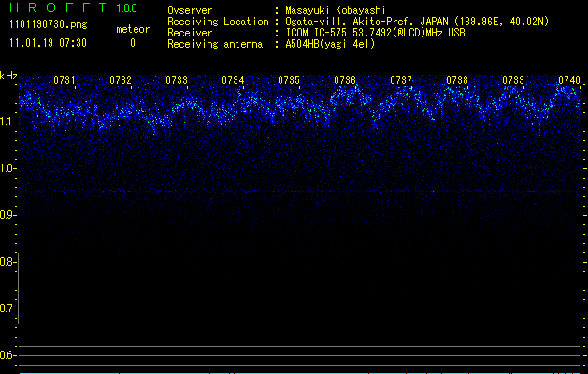Select the meteor label
588x374 pixels.
point(133,29)
